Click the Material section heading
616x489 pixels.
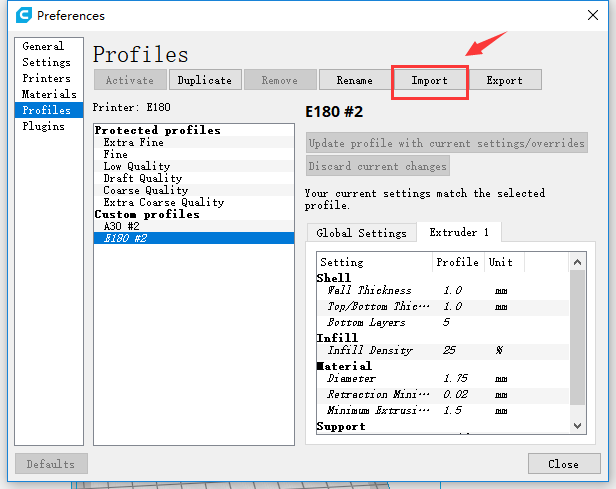point(344,366)
